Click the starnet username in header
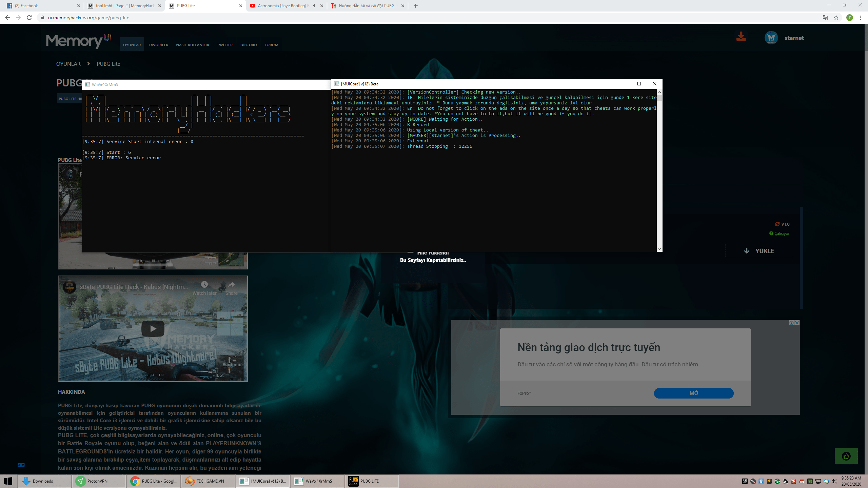The image size is (868, 488). click(x=794, y=38)
